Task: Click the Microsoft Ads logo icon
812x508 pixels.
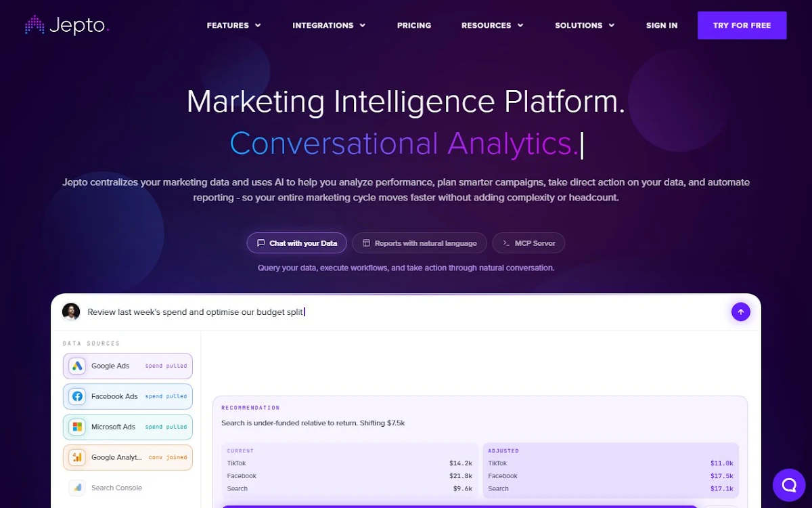Action: point(77,427)
